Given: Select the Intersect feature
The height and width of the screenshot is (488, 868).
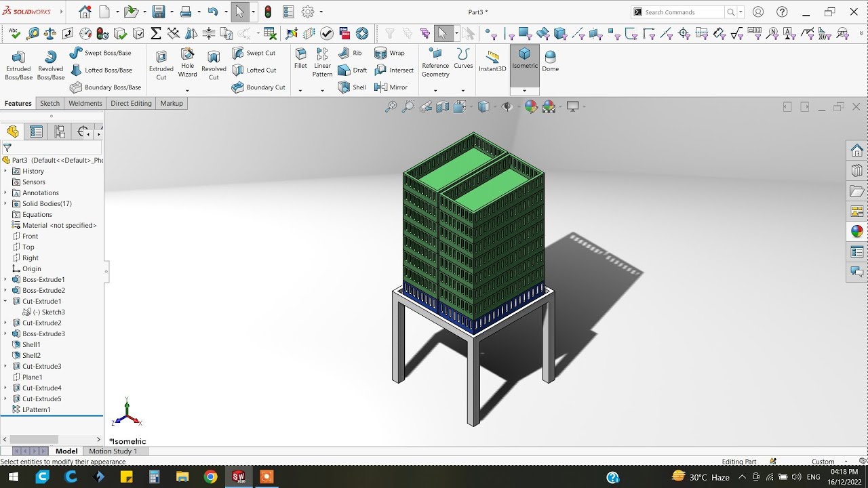Looking at the screenshot, I should click(394, 70).
